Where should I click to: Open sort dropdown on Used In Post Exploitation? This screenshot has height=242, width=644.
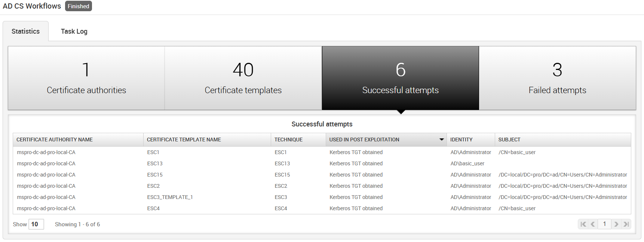pyautogui.click(x=441, y=140)
